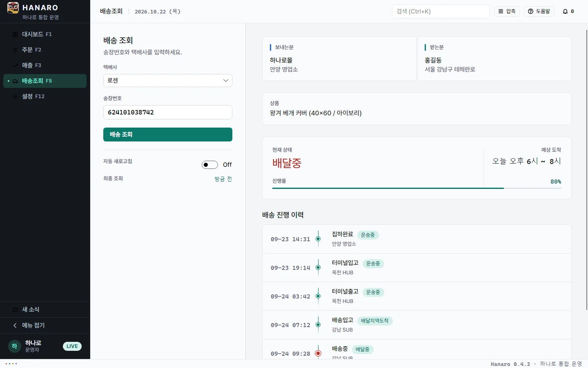Click the 새 소식 mail icon

[15, 310]
